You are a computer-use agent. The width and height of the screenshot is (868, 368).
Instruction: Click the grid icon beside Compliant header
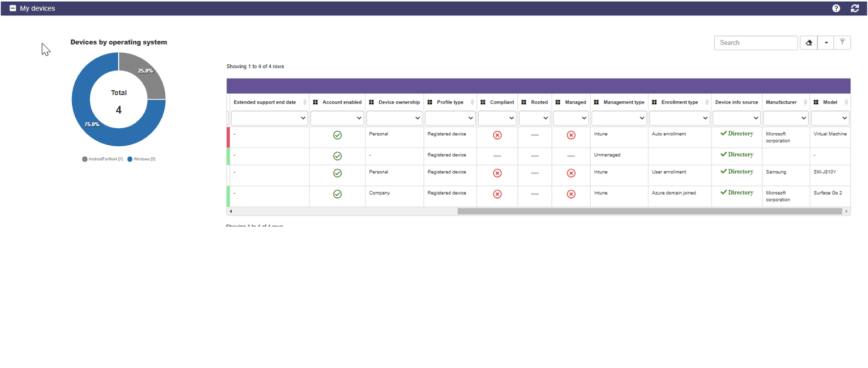point(483,102)
